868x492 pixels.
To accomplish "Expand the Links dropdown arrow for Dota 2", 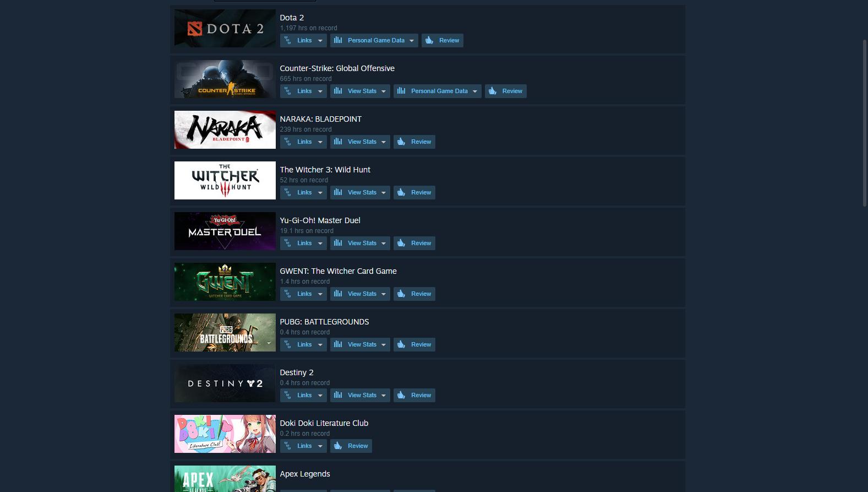I will click(320, 41).
